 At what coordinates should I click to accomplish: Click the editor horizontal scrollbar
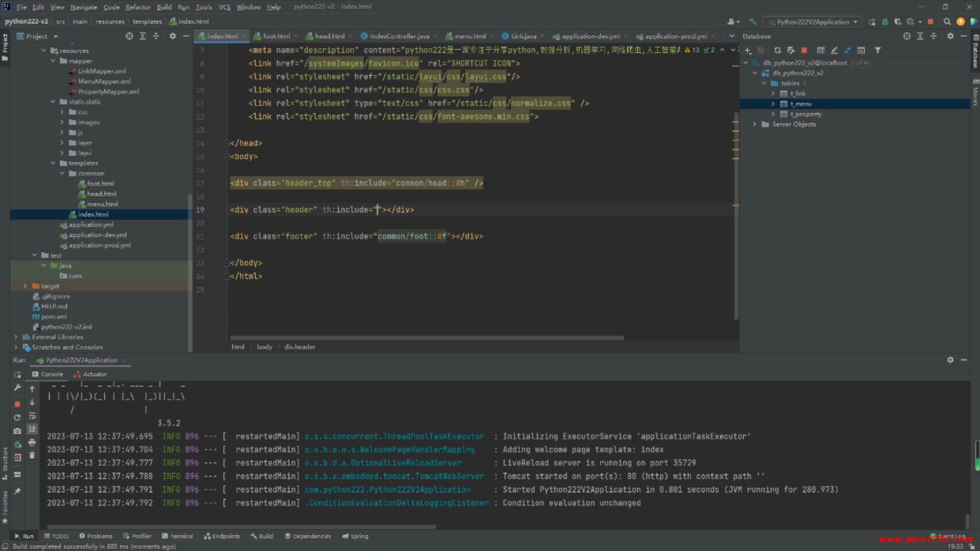[427, 338]
